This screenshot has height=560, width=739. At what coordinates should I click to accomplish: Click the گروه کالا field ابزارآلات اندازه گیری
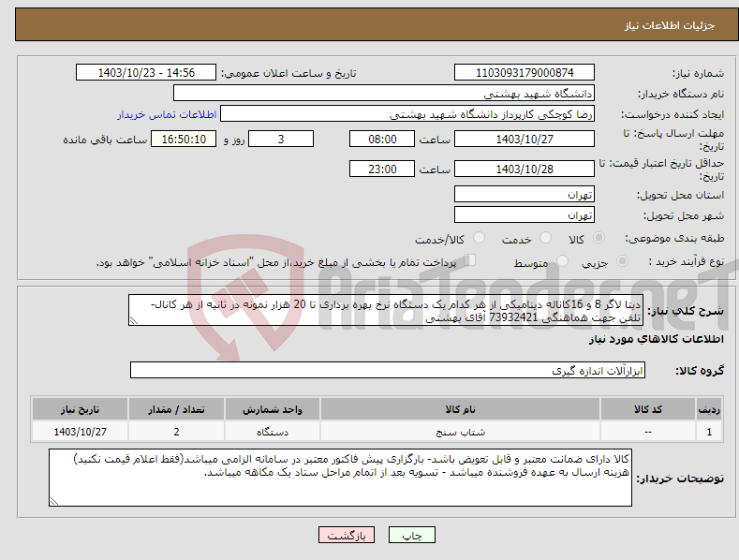pyautogui.click(x=388, y=371)
